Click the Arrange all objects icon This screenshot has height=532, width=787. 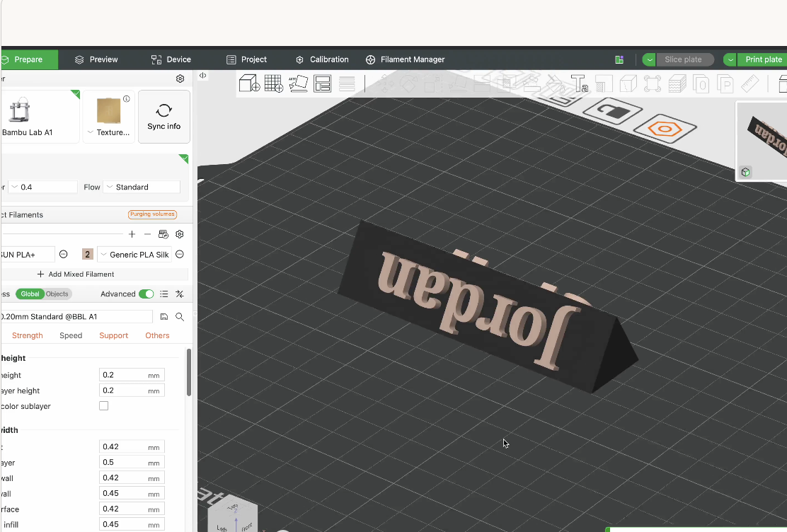[x=322, y=83]
